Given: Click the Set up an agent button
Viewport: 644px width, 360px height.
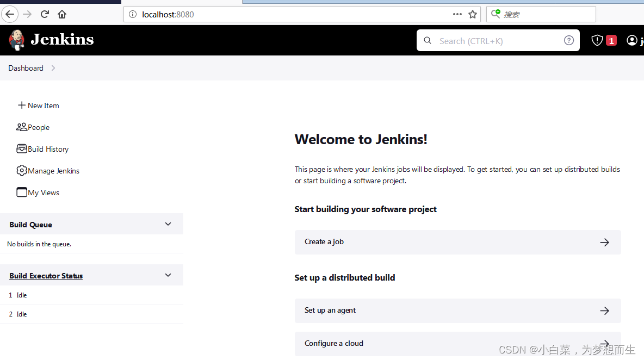Looking at the screenshot, I should pyautogui.click(x=457, y=311).
